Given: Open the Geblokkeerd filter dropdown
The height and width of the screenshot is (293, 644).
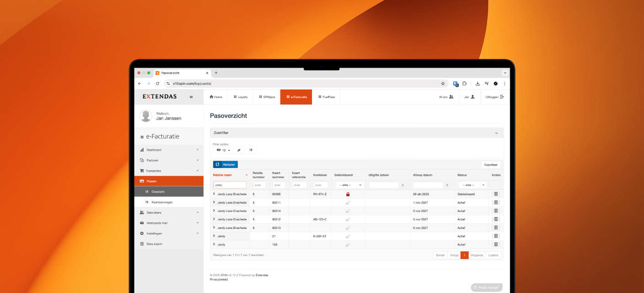Looking at the screenshot, I should (x=349, y=185).
